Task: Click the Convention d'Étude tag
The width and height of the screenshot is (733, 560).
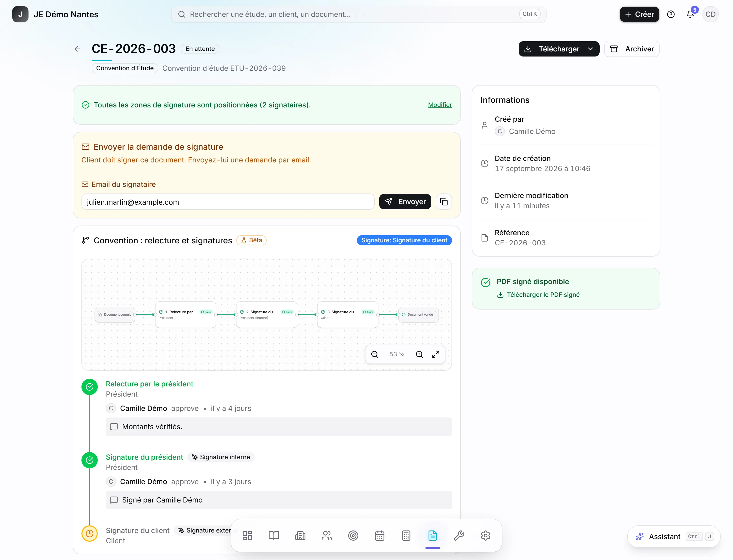Action: [x=125, y=68]
